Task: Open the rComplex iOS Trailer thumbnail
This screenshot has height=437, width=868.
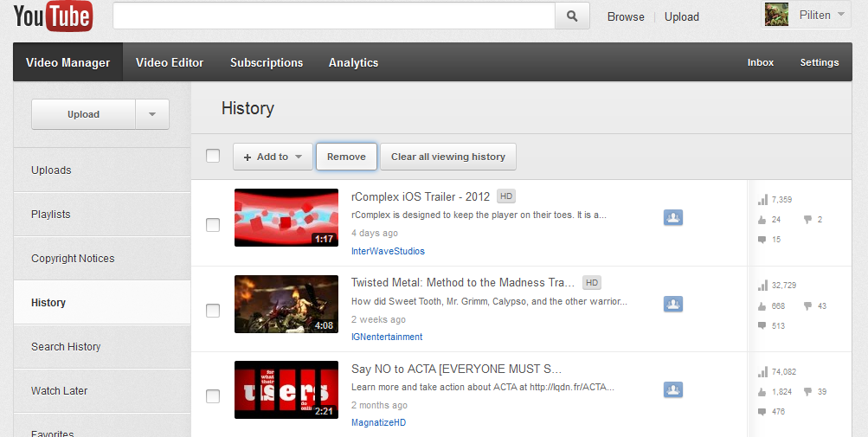Action: point(286,218)
